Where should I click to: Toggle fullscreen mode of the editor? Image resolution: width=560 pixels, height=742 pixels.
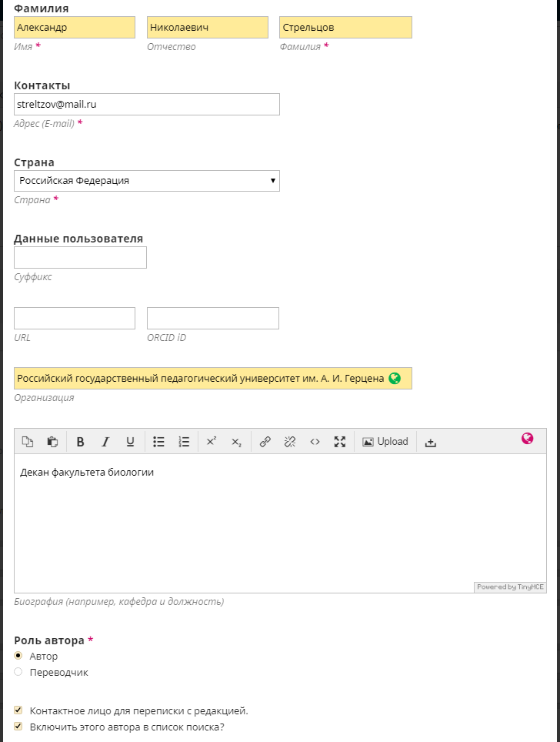click(x=339, y=442)
